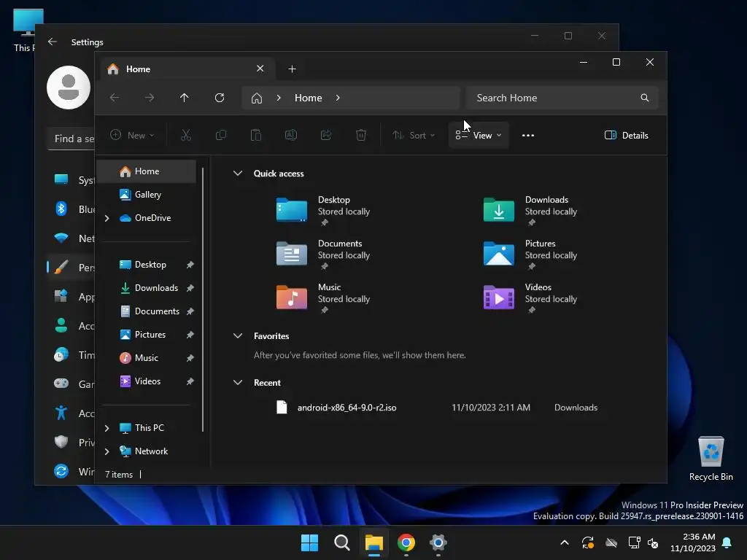This screenshot has width=747, height=560.
Task: Unpin Music using its pin icon
Action: tap(190, 358)
